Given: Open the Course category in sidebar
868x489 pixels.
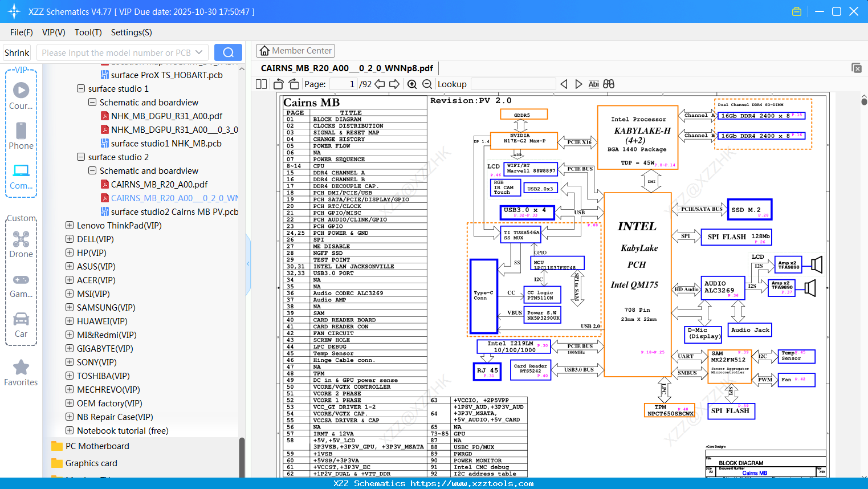Looking at the screenshot, I should click(x=21, y=96).
